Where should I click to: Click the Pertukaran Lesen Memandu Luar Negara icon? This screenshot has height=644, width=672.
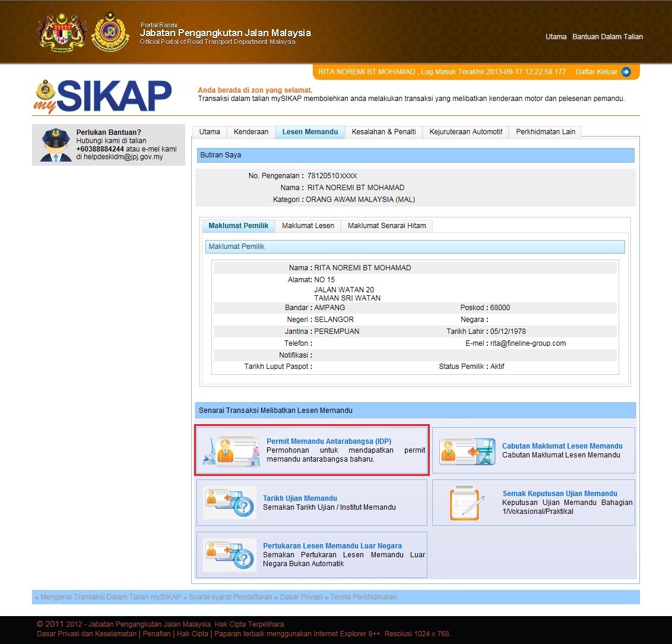point(229,555)
